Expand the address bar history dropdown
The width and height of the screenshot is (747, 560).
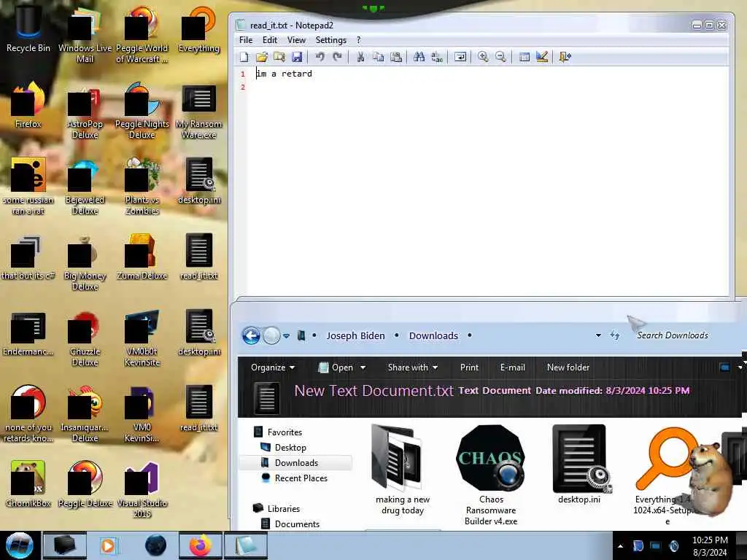(x=598, y=335)
